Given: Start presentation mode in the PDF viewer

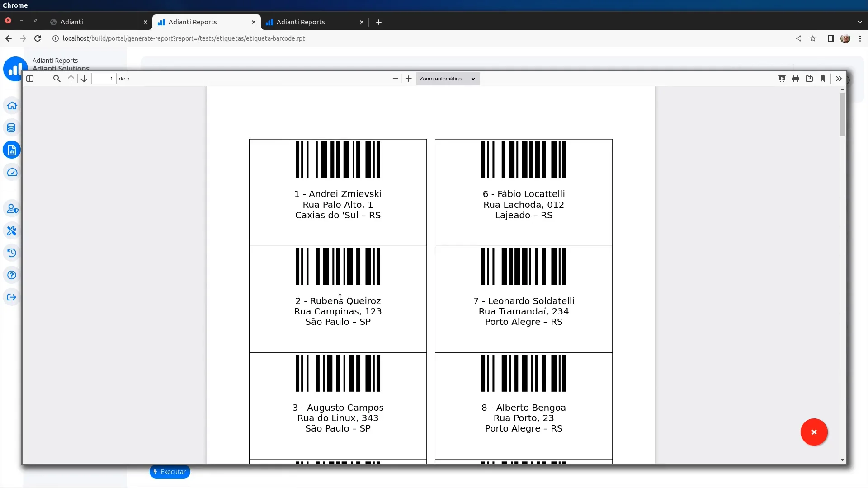Looking at the screenshot, I should 782,78.
